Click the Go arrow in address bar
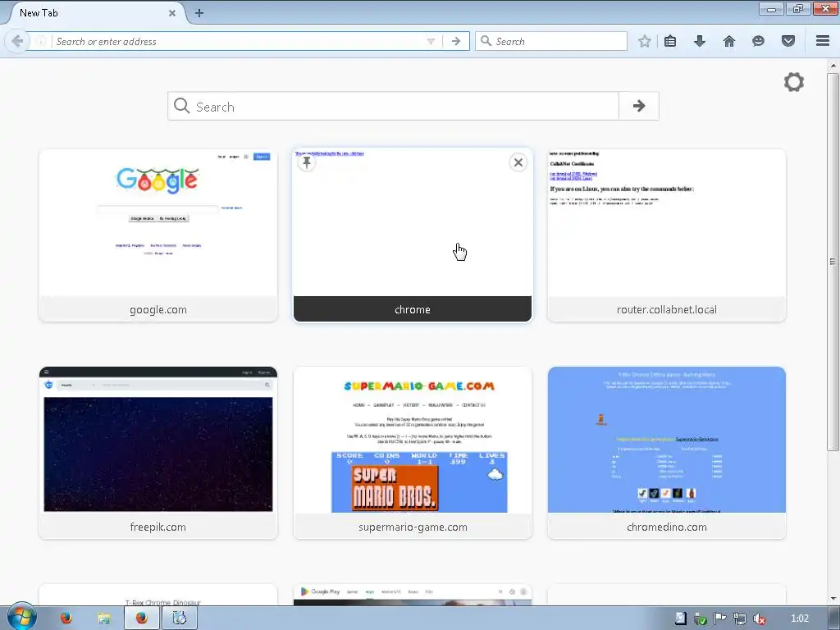 tap(456, 41)
